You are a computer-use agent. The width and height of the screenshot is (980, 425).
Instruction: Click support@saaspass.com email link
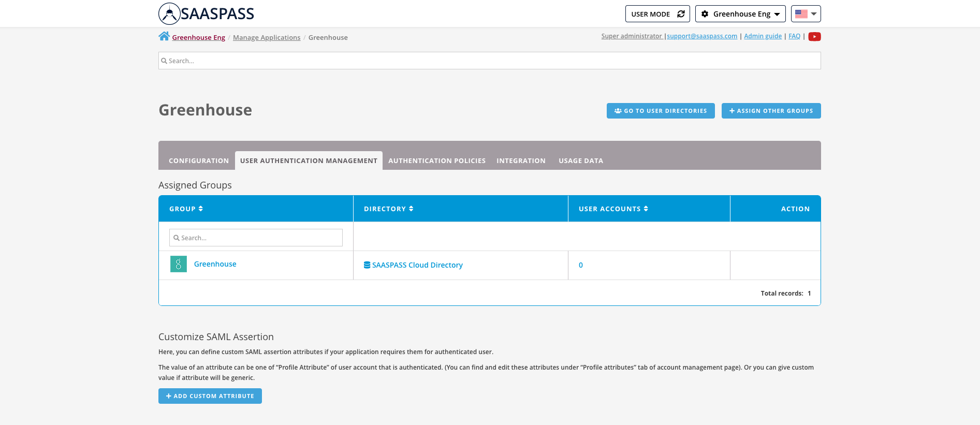pos(702,36)
